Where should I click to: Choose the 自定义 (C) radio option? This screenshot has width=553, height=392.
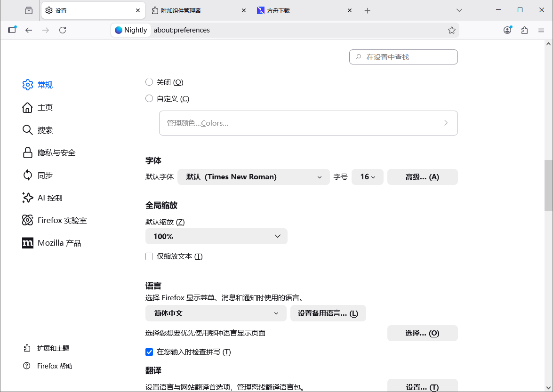(149, 98)
